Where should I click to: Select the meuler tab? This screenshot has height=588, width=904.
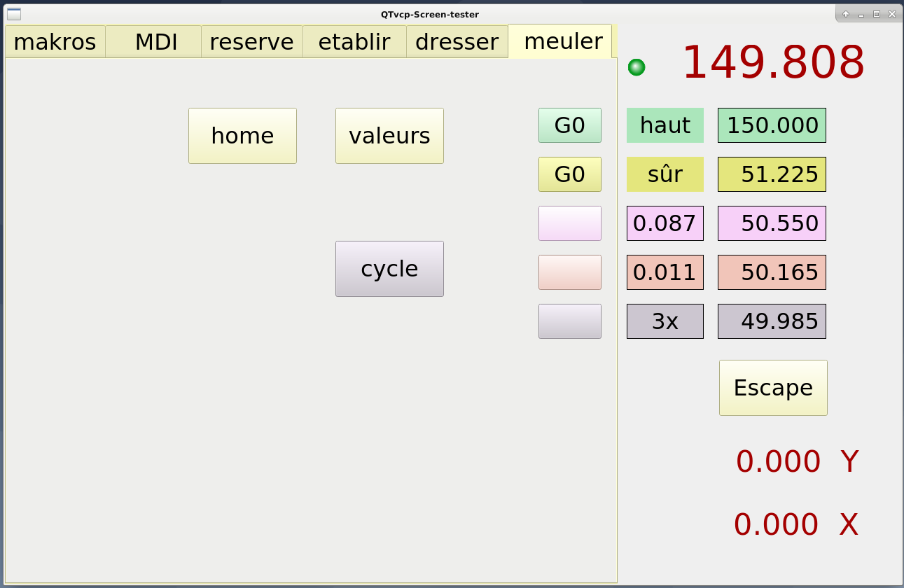point(560,41)
